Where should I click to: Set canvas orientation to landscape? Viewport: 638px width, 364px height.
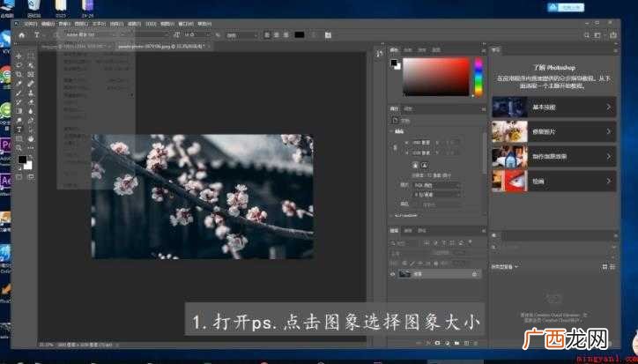424,166
